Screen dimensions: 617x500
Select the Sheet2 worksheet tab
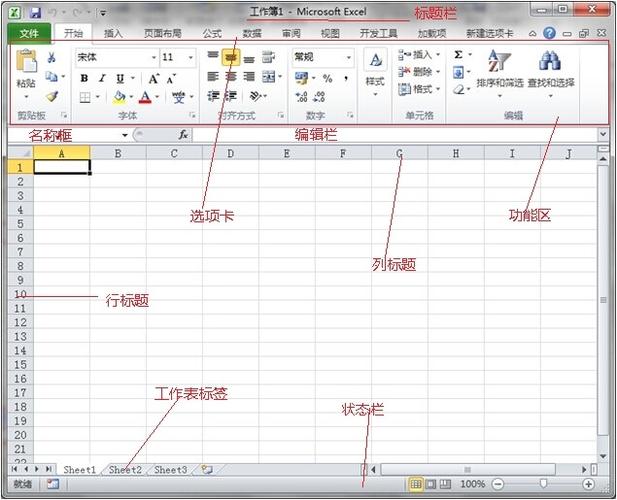pos(125,470)
